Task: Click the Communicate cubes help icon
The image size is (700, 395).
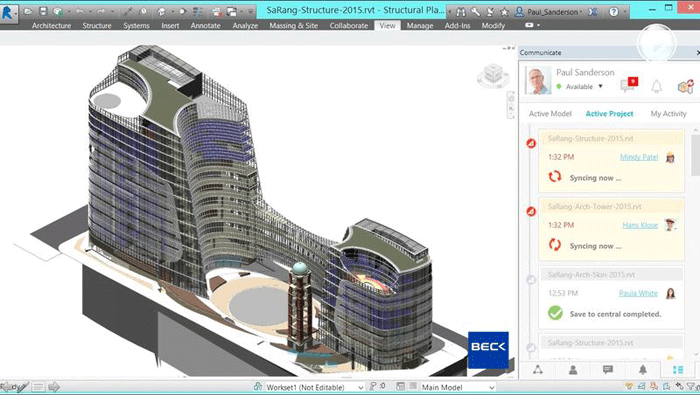Action: point(685,86)
